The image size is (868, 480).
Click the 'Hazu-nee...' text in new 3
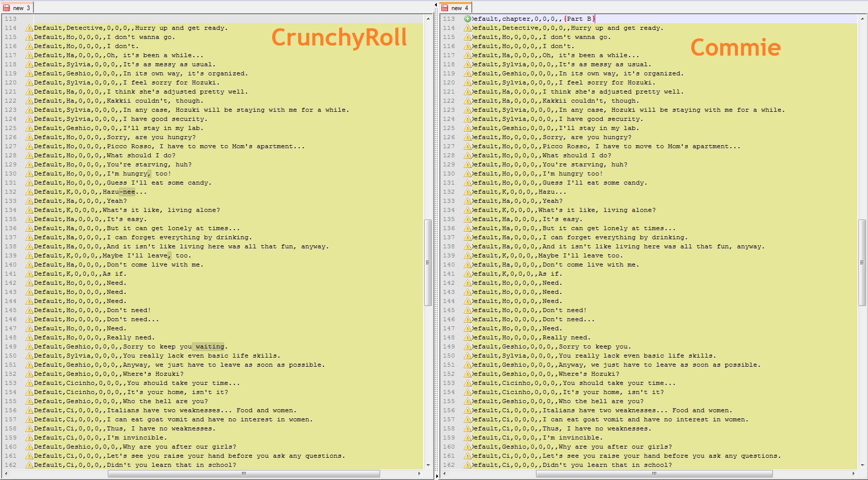[x=125, y=192]
